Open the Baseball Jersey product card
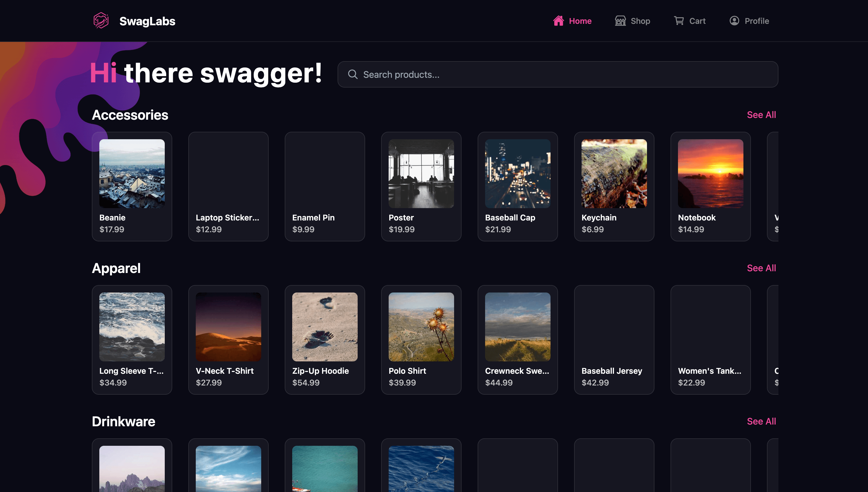 click(x=614, y=340)
